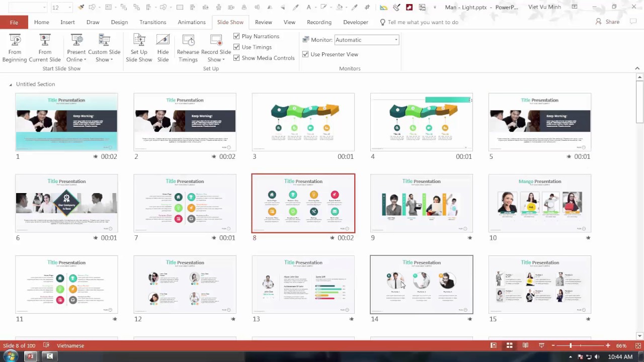Toggle Play Narrations checkbox
644x362 pixels.
(236, 36)
